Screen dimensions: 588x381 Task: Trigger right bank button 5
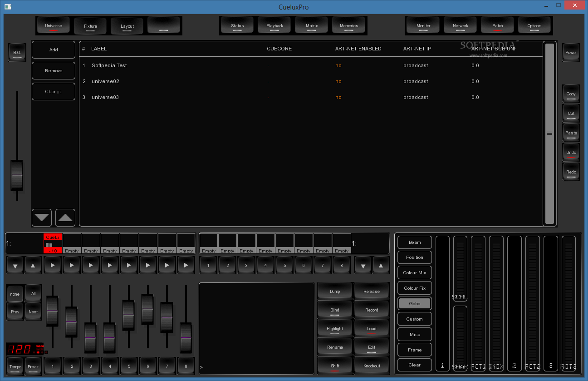point(284,265)
